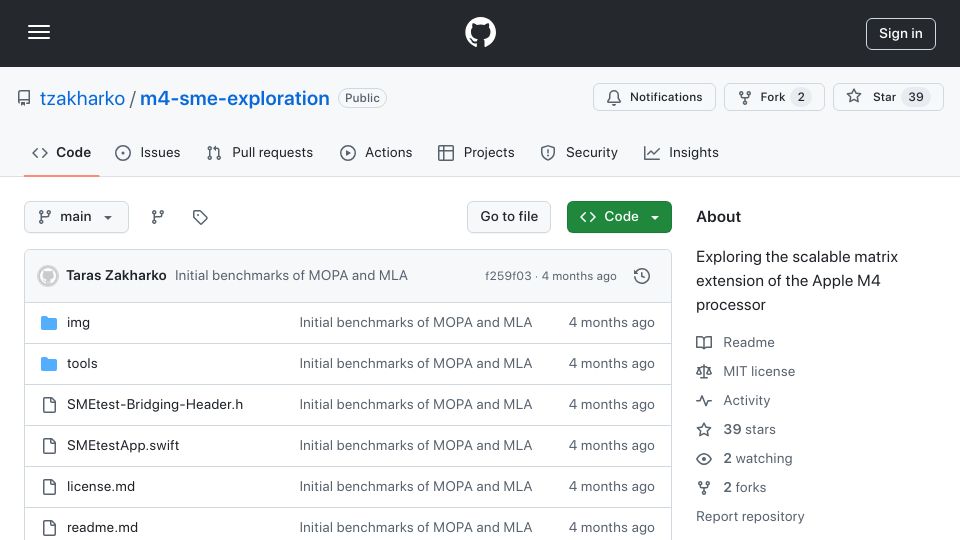Open MIT license link
The width and height of the screenshot is (960, 540).
point(759,372)
